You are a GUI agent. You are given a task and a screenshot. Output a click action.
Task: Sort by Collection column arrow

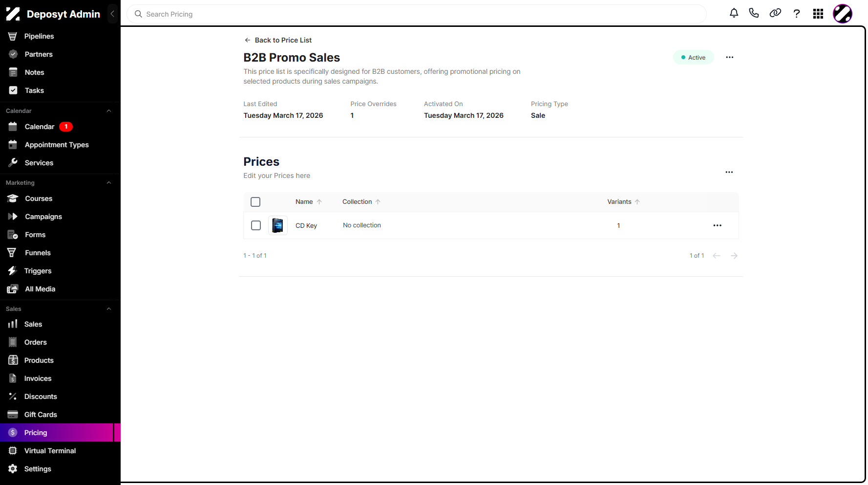[x=378, y=202]
